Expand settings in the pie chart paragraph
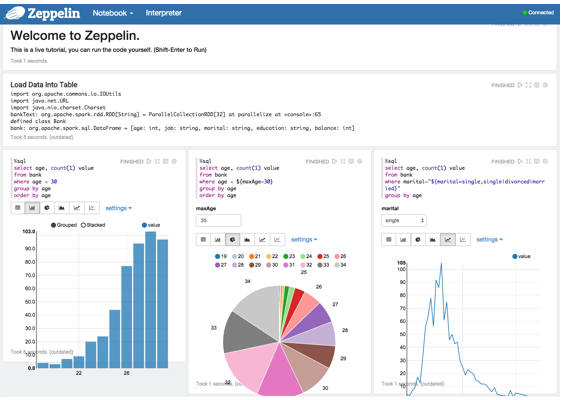The height and width of the screenshot is (400, 562). [304, 239]
